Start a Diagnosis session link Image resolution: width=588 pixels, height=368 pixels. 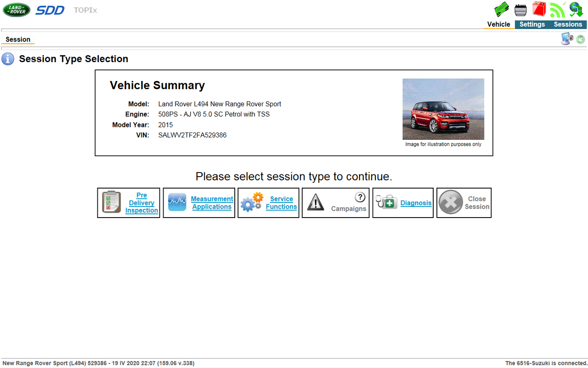point(416,203)
